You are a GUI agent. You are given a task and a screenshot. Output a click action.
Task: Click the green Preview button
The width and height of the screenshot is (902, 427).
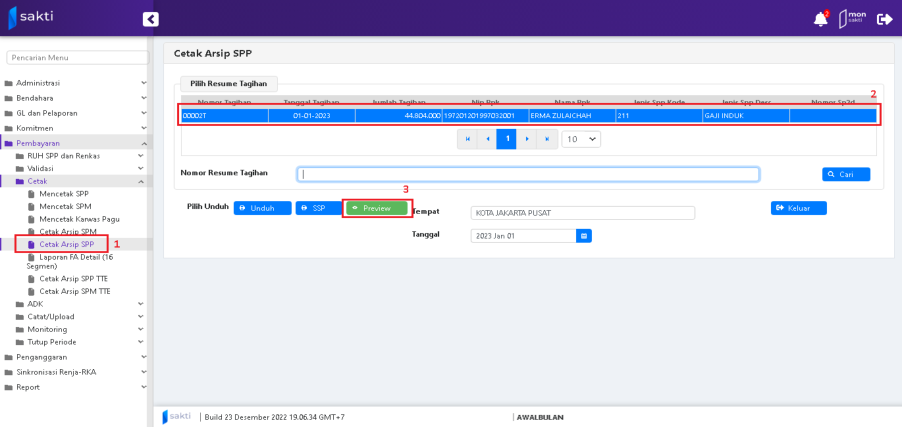coord(377,208)
